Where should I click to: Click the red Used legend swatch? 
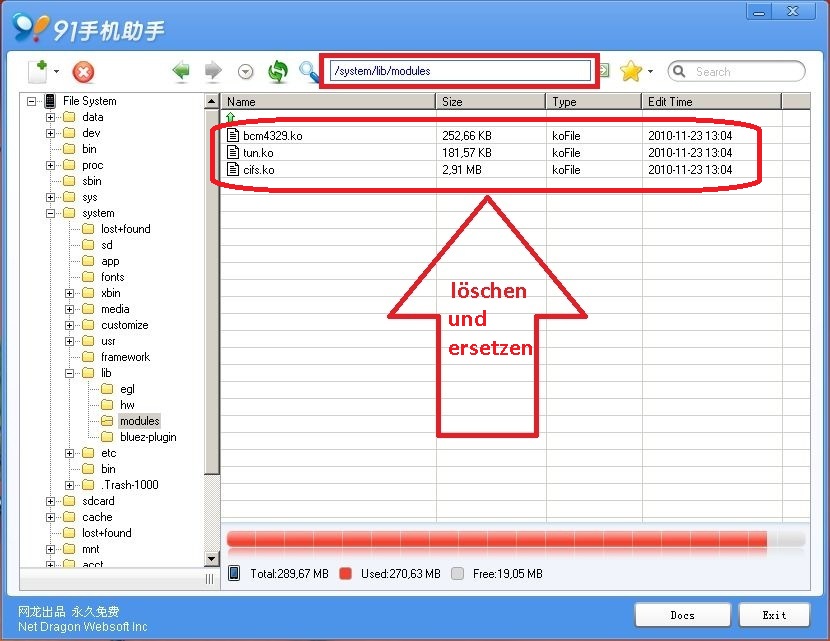[x=346, y=574]
